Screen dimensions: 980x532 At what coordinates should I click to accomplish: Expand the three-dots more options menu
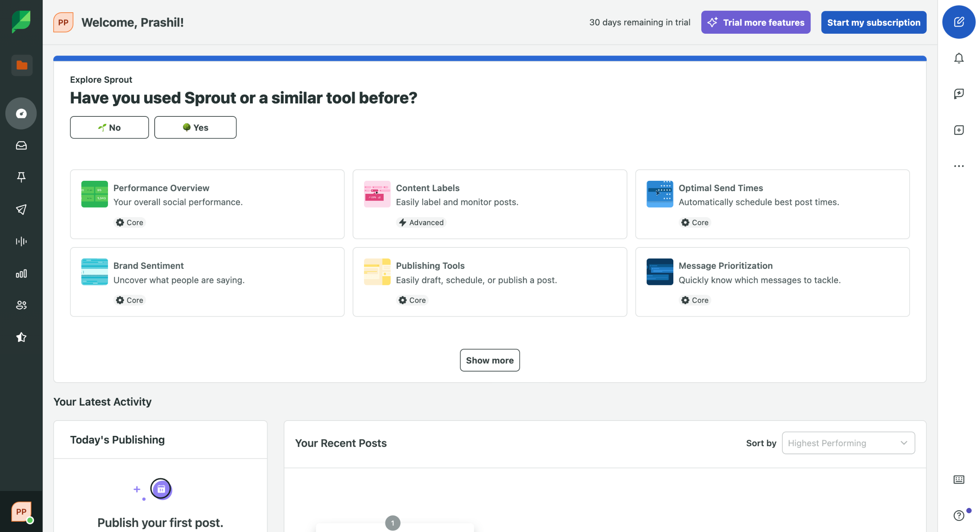point(958,166)
